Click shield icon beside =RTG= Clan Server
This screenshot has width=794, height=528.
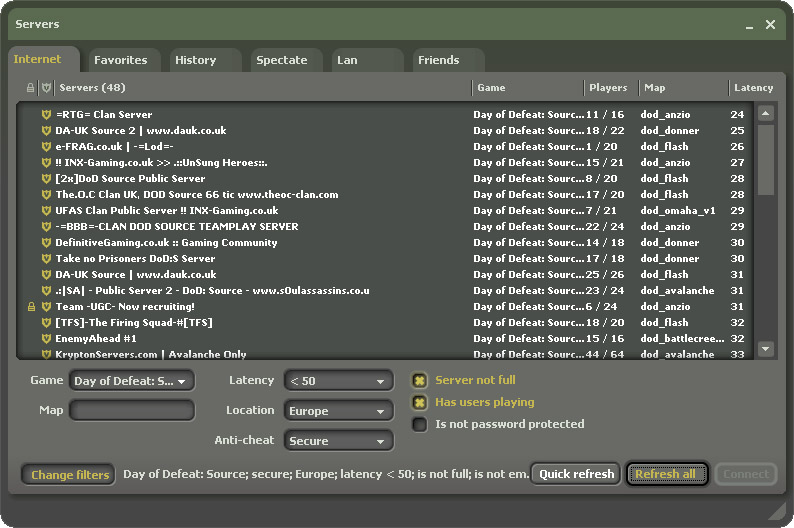click(x=46, y=115)
